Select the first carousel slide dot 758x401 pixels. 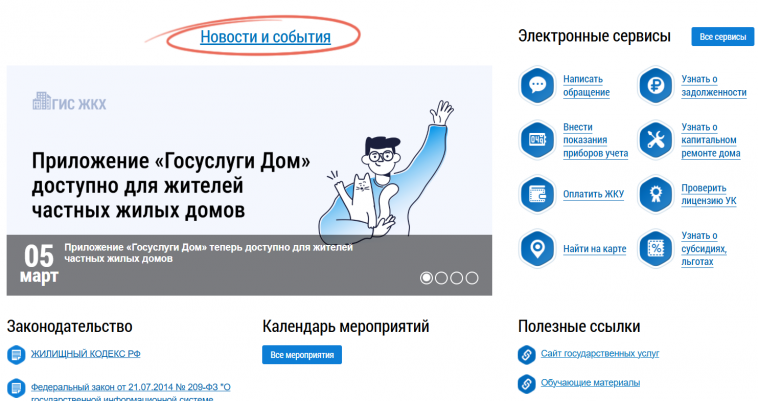426,278
